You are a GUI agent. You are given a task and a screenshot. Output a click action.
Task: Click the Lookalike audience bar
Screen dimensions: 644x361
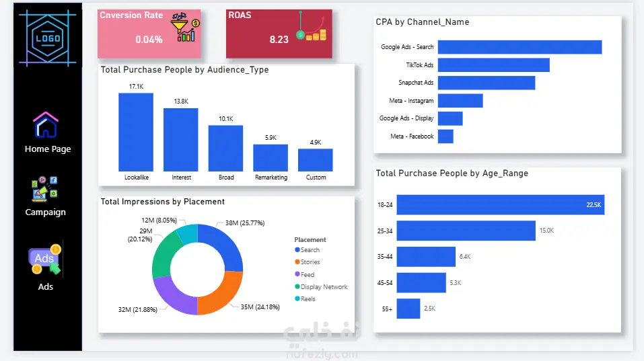pos(136,132)
